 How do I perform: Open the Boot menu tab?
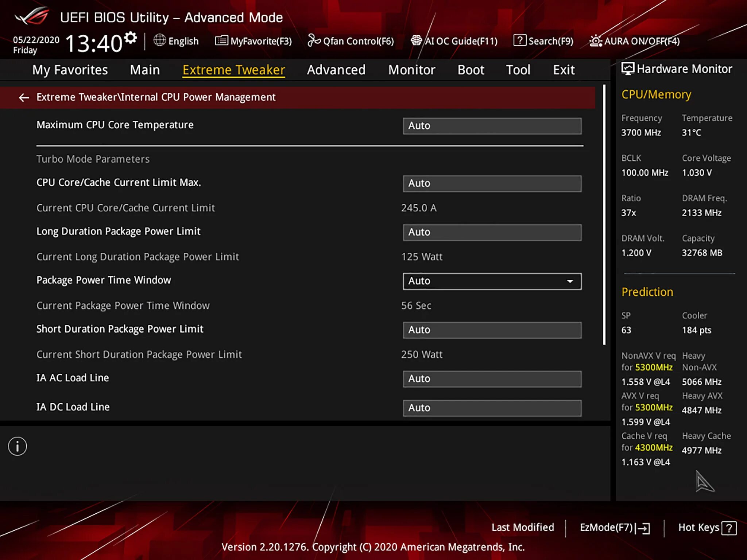pyautogui.click(x=471, y=70)
